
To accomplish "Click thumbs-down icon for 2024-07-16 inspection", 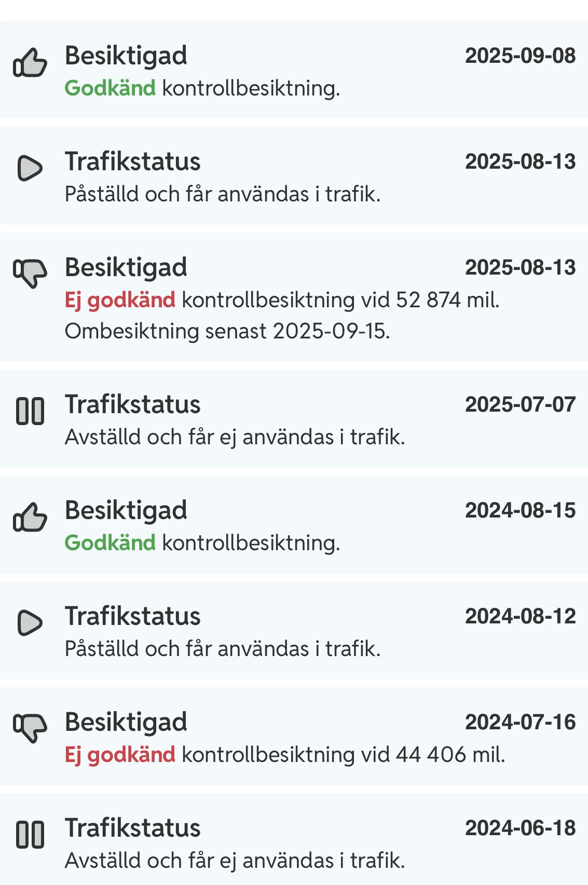I will [x=30, y=727].
